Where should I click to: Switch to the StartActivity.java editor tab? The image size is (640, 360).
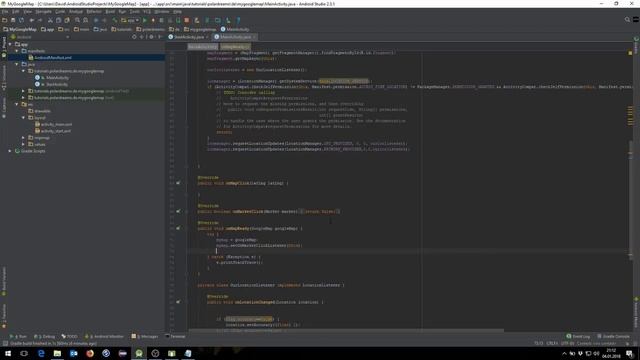187,37
